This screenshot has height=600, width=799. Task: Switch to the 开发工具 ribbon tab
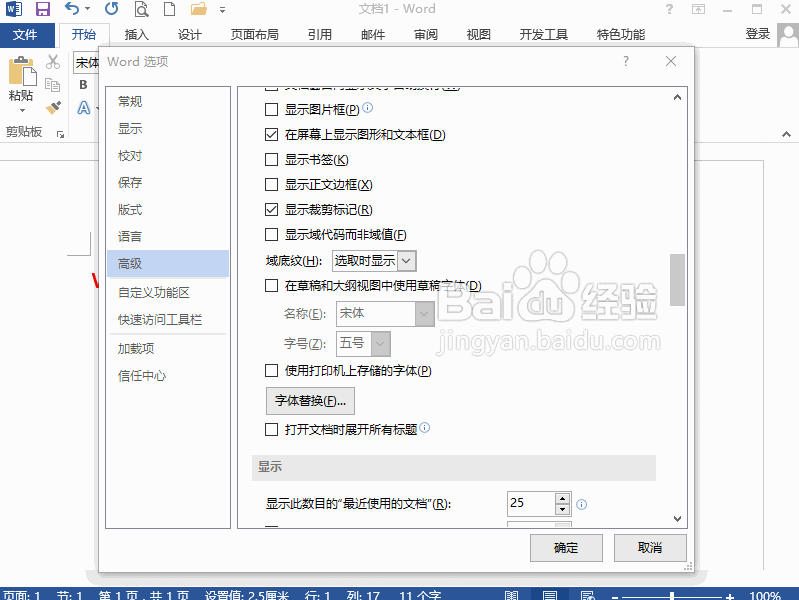pos(544,35)
